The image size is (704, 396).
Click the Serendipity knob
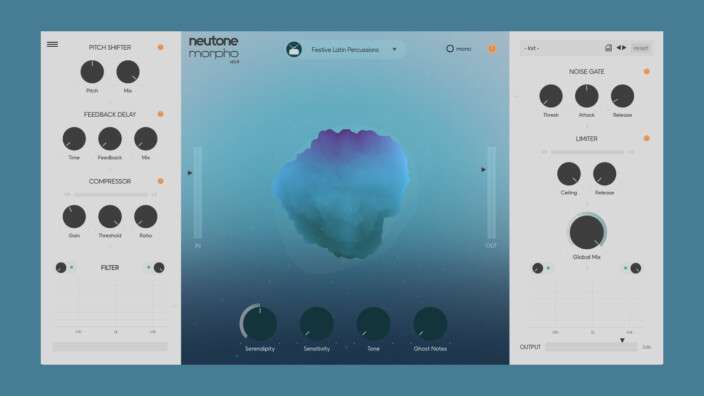tap(260, 323)
